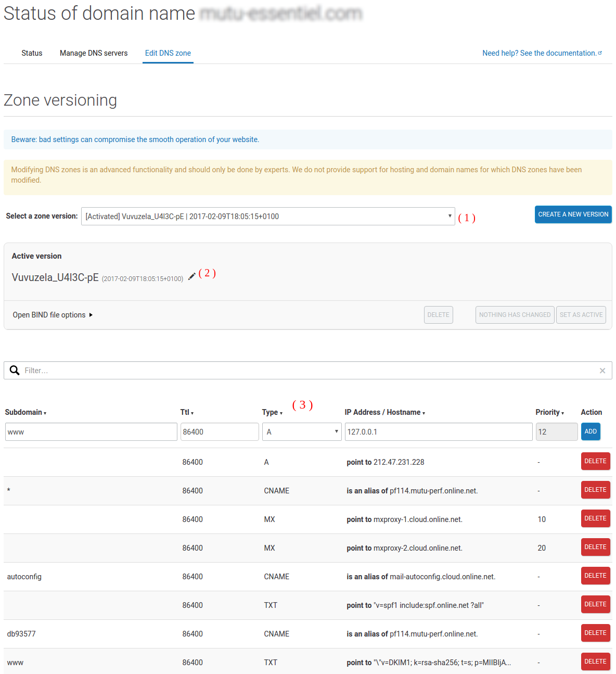Click Create a New Version button
The width and height of the screenshot is (616, 674).
[x=573, y=214]
